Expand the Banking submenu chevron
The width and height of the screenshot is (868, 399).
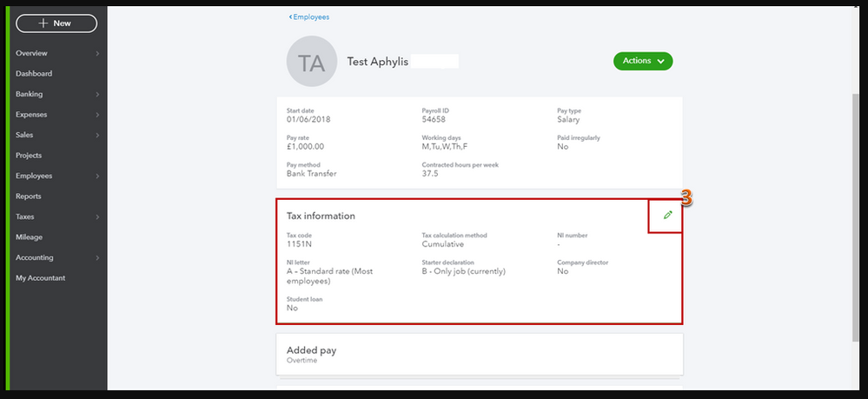point(96,95)
